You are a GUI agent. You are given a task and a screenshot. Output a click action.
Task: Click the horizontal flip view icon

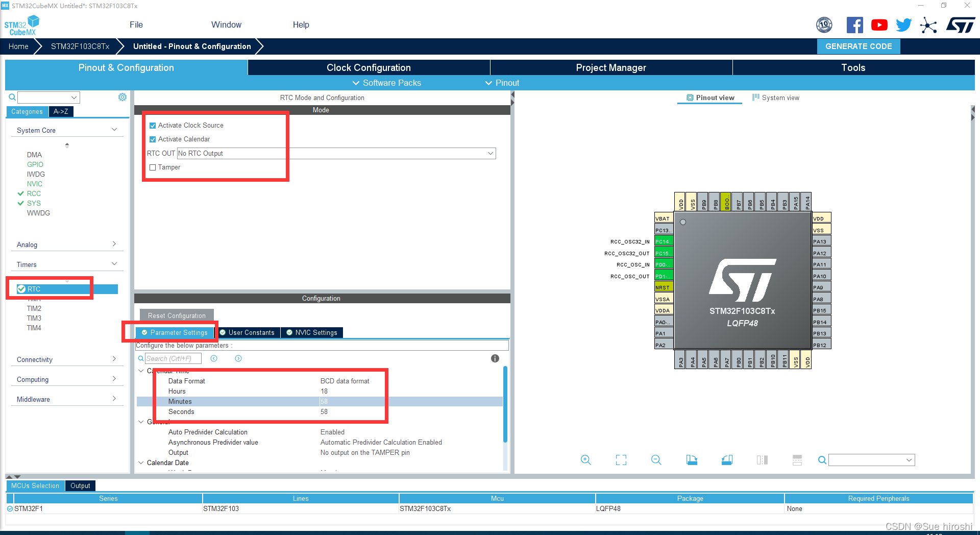(x=762, y=460)
